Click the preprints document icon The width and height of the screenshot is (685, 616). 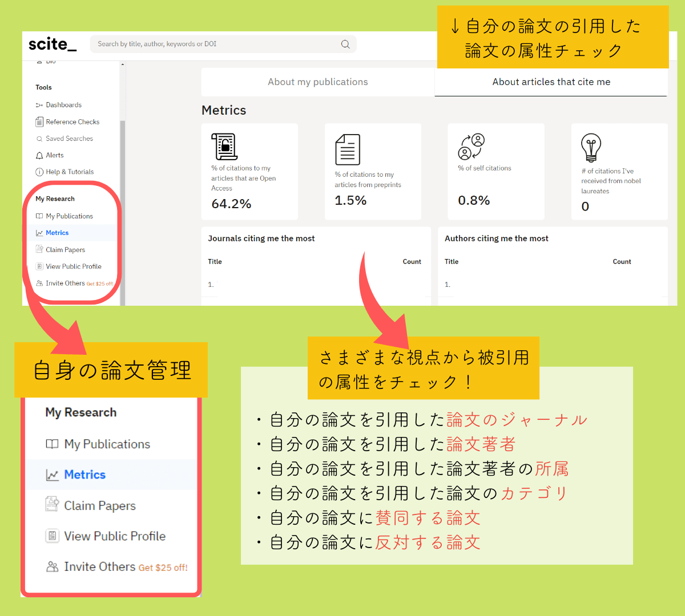pos(348,149)
